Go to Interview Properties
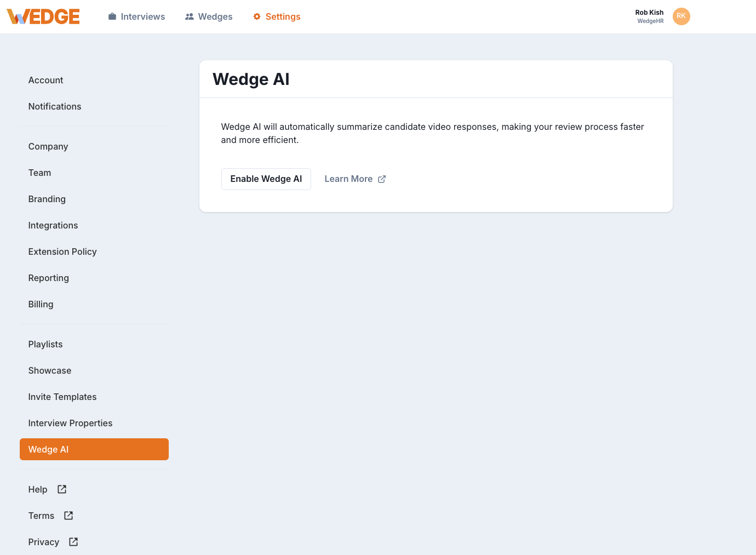 pos(94,423)
